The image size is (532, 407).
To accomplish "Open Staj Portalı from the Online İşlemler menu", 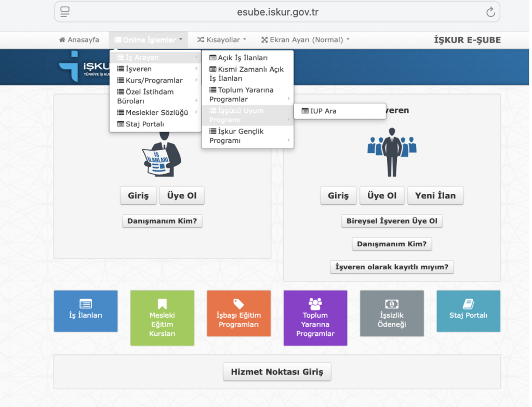I will [155, 124].
